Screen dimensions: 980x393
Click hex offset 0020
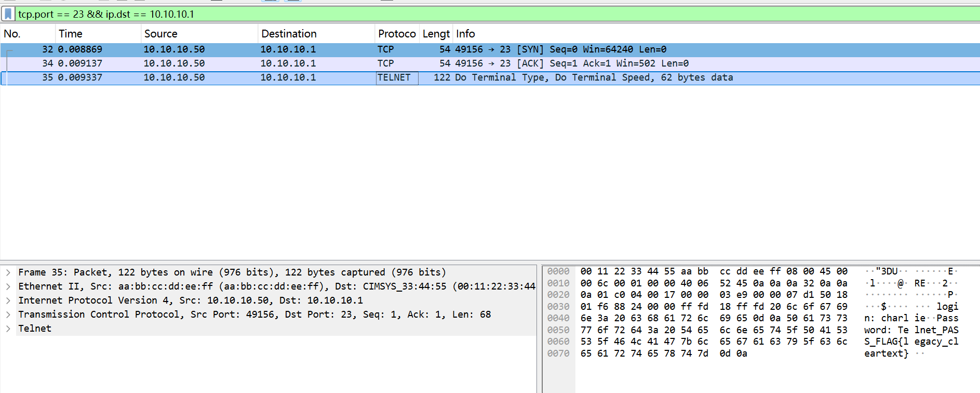point(558,295)
